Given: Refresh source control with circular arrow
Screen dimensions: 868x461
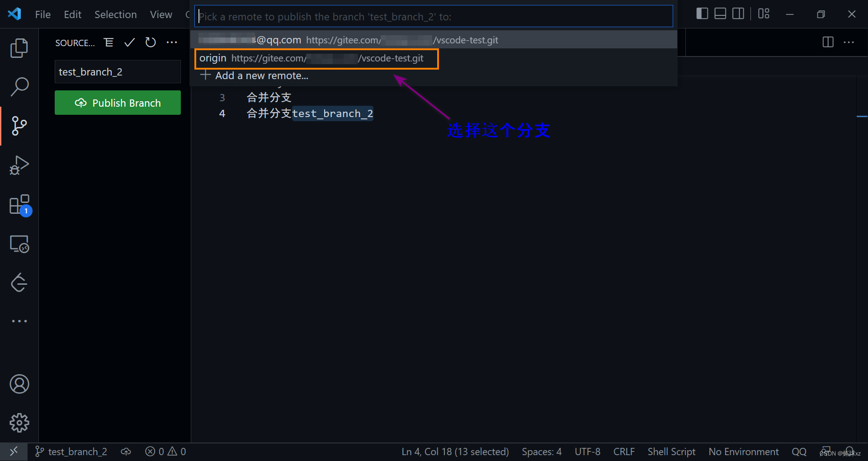Looking at the screenshot, I should click(151, 42).
